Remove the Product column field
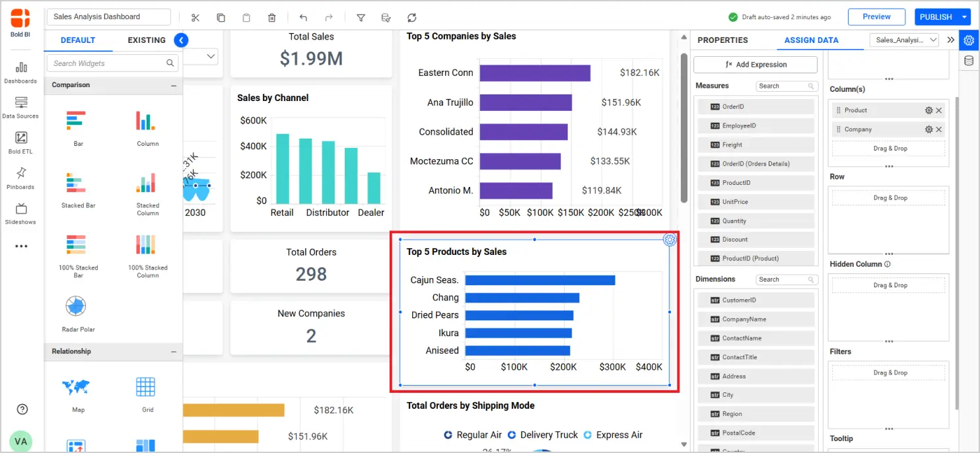The image size is (980, 453). (x=939, y=110)
